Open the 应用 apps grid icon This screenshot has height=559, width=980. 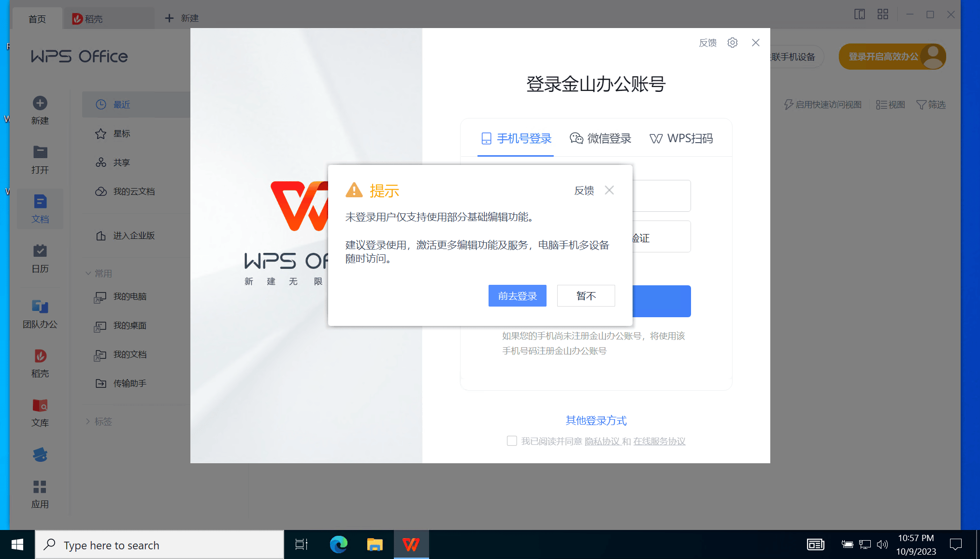pos(40,486)
